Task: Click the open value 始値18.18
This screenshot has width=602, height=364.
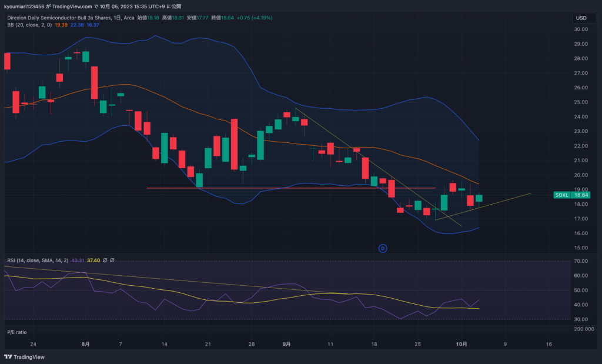Action: tap(148, 18)
